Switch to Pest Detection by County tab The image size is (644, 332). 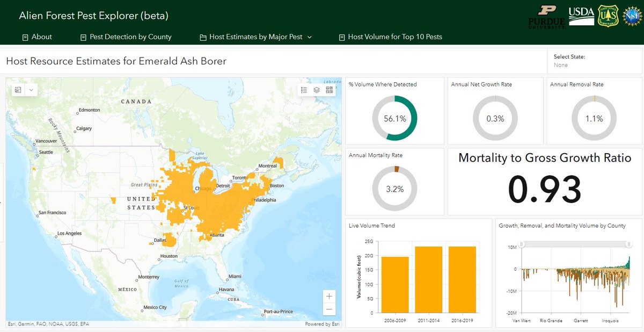pos(126,37)
